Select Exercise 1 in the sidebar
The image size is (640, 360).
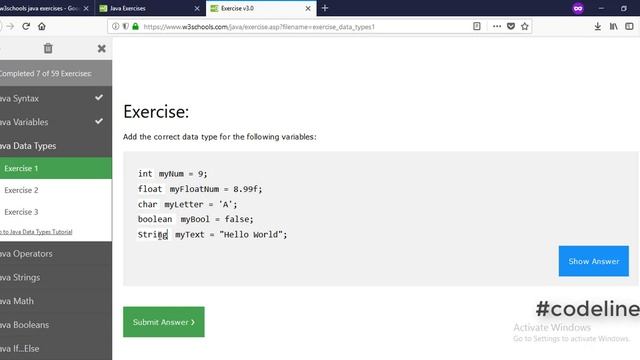(56, 168)
